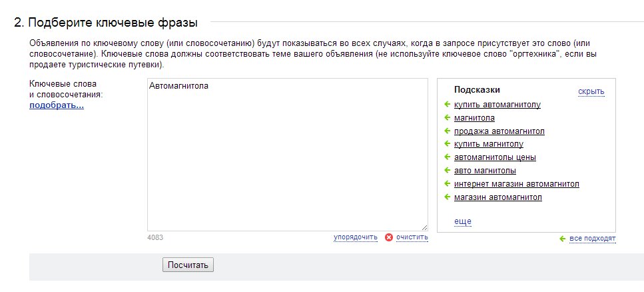This screenshot has width=644, height=292.
Task: Click the 'Посчитать' button
Action: tap(188, 265)
